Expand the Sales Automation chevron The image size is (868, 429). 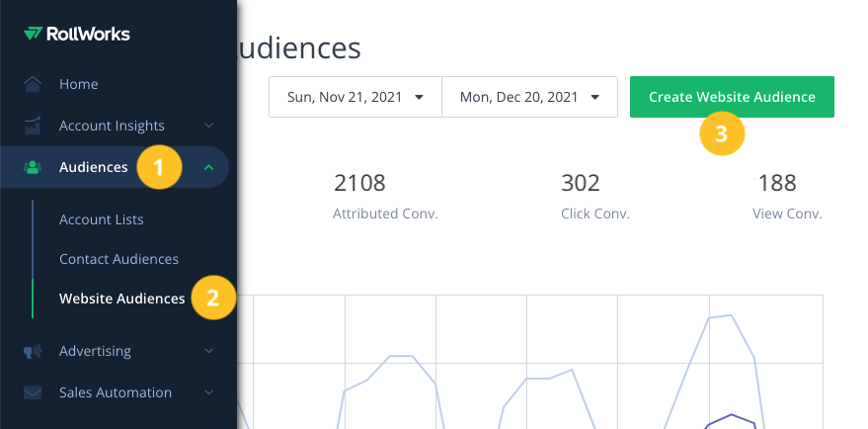(x=208, y=392)
